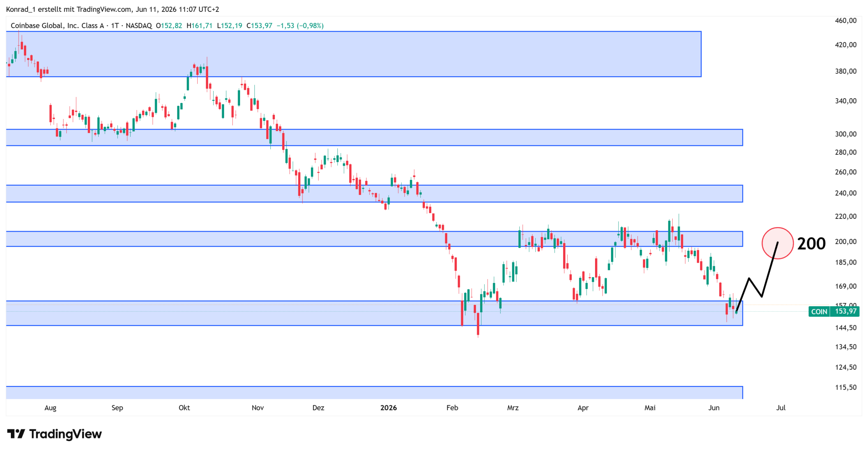Click the Okt label on the time axis
This screenshot has width=868, height=452.
pos(184,408)
